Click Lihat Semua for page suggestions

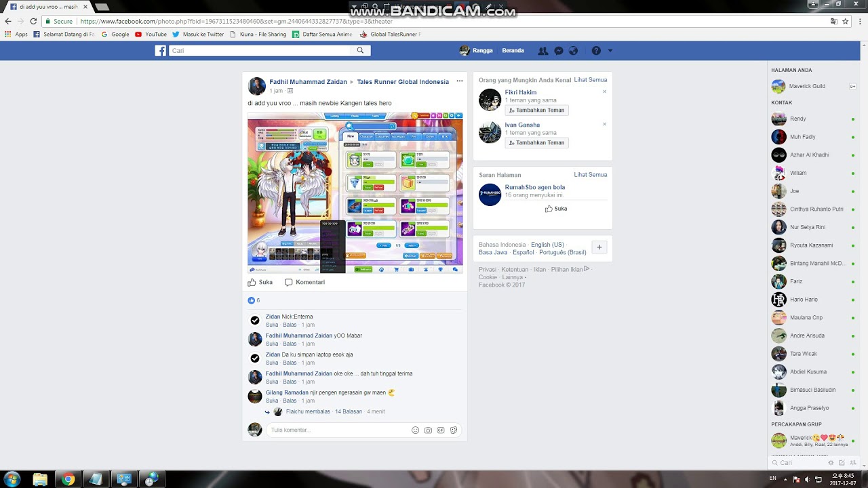click(591, 175)
